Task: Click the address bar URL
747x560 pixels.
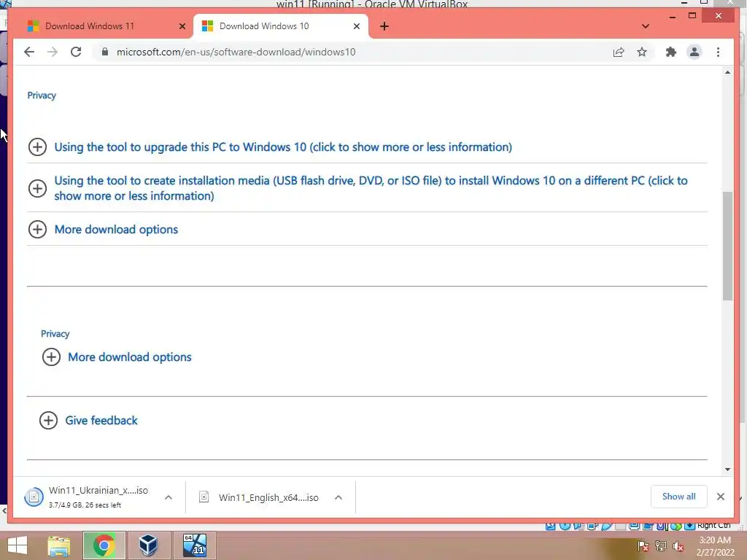Action: coord(236,52)
